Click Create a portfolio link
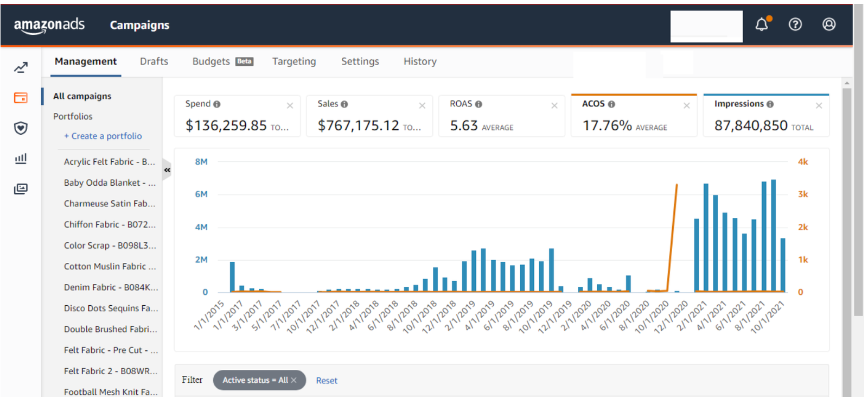The width and height of the screenshot is (868, 397). pyautogui.click(x=103, y=136)
